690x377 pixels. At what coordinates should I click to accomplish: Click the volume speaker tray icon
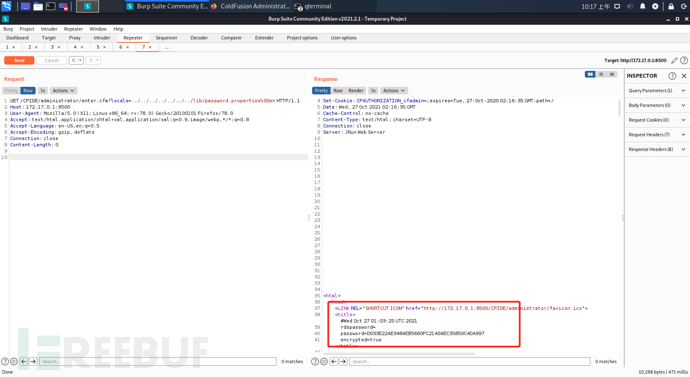pos(630,7)
